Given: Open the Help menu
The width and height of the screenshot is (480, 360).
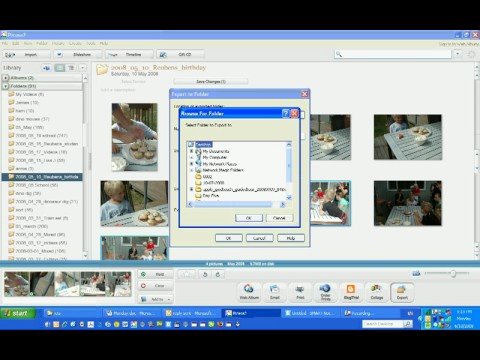Looking at the screenshot, I should point(104,43).
